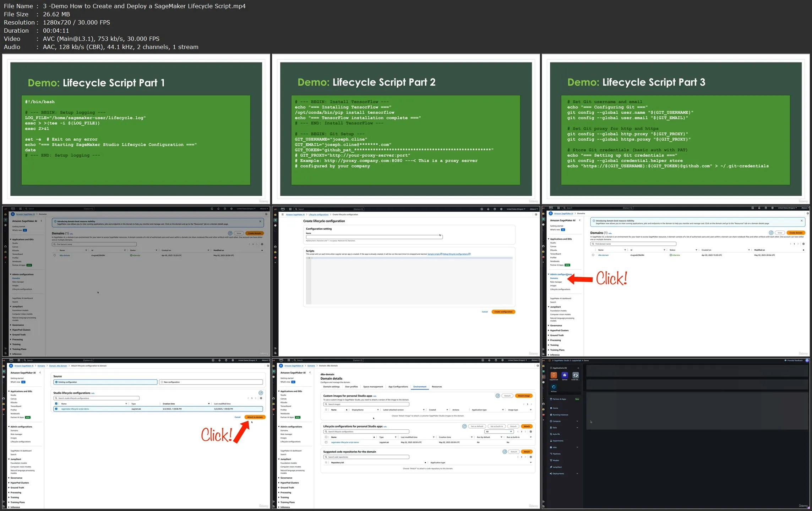The image size is (812, 511).
Task: Open table settings gear beside the All dropdown
Action: [x=531, y=431]
